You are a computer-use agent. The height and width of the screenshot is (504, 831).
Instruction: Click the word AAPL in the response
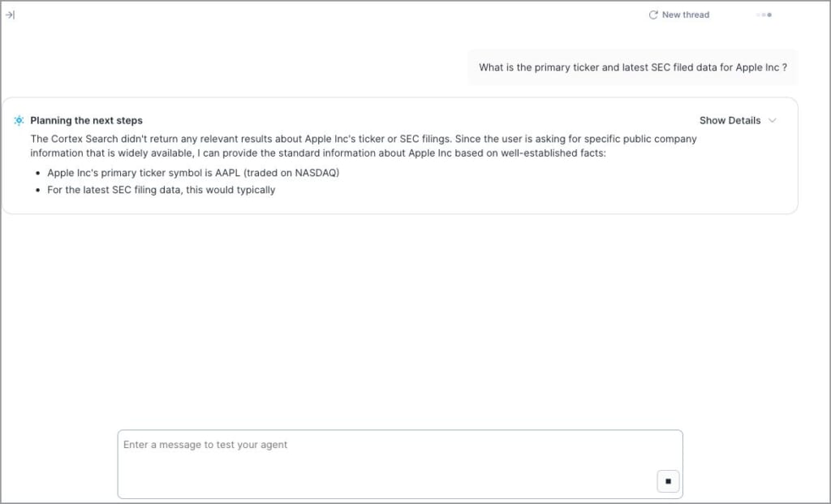pyautogui.click(x=229, y=173)
